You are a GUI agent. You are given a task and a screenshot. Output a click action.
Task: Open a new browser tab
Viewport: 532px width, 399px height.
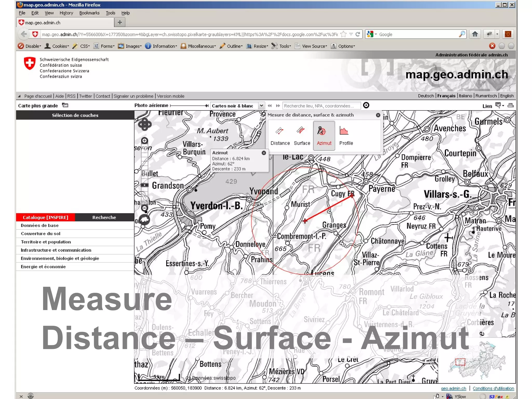pyautogui.click(x=120, y=22)
